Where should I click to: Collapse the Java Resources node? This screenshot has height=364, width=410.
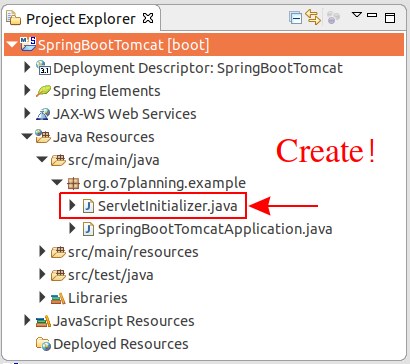(x=27, y=136)
